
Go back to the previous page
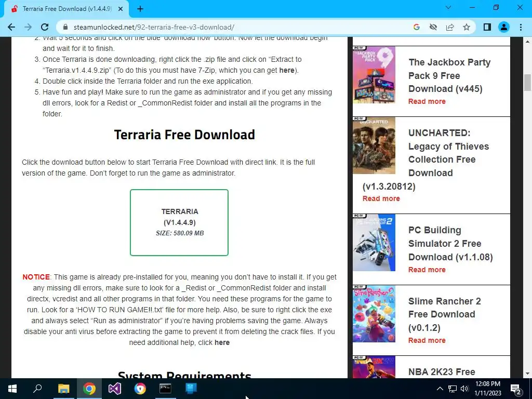(x=11, y=27)
